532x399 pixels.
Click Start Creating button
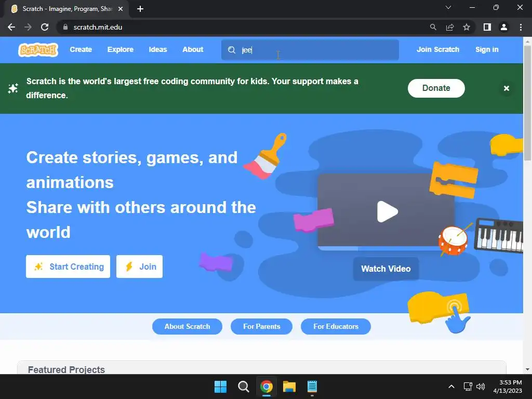(68, 267)
